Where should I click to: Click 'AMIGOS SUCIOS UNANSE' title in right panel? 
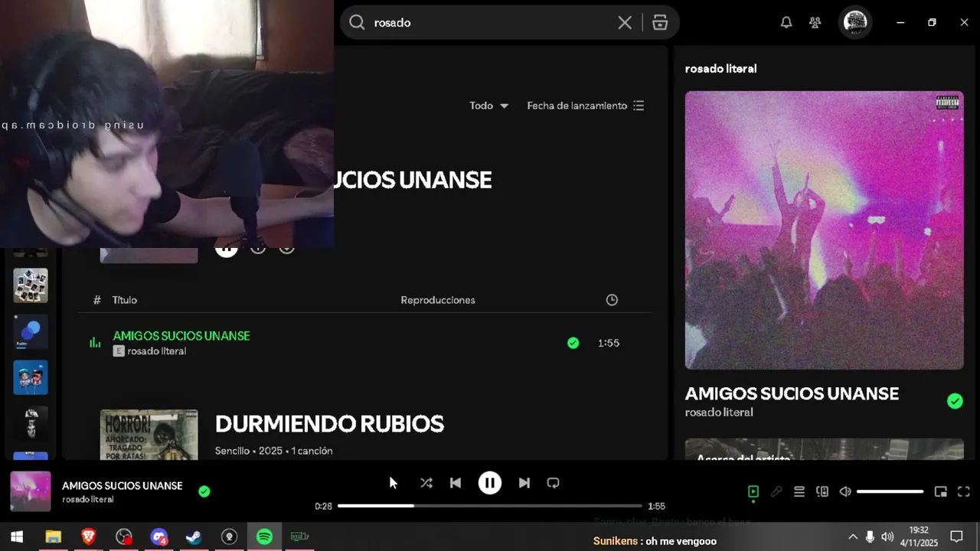[792, 393]
